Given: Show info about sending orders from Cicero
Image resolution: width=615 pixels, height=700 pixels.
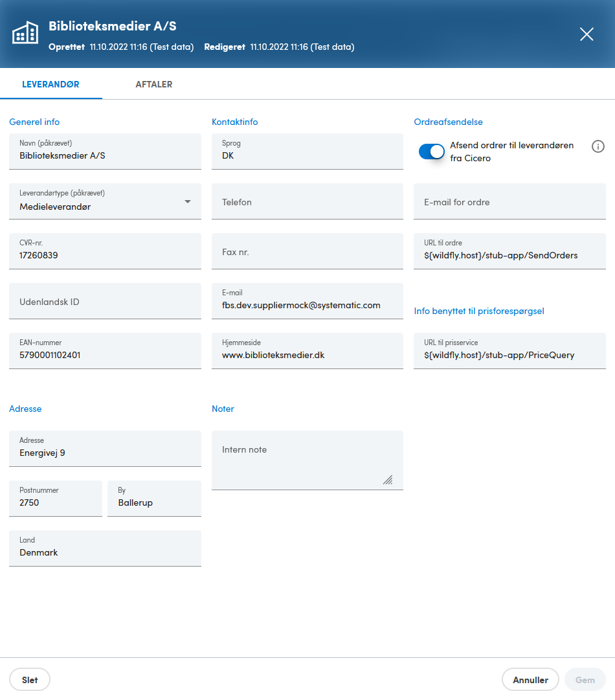Looking at the screenshot, I should (598, 146).
